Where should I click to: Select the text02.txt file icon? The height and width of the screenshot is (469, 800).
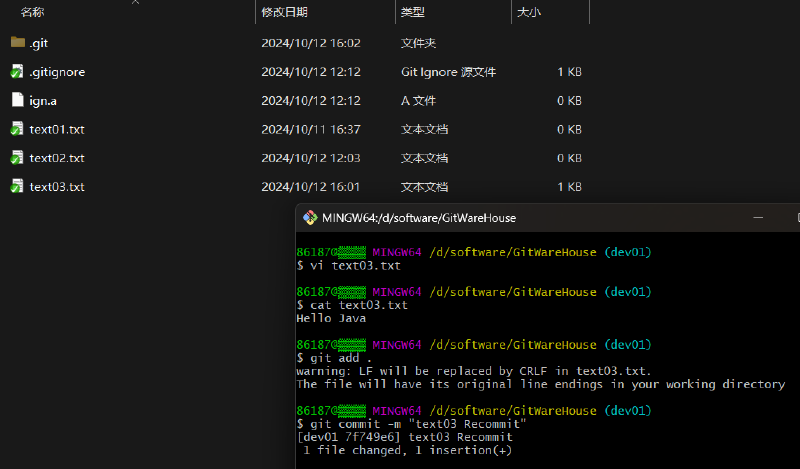click(x=17, y=157)
